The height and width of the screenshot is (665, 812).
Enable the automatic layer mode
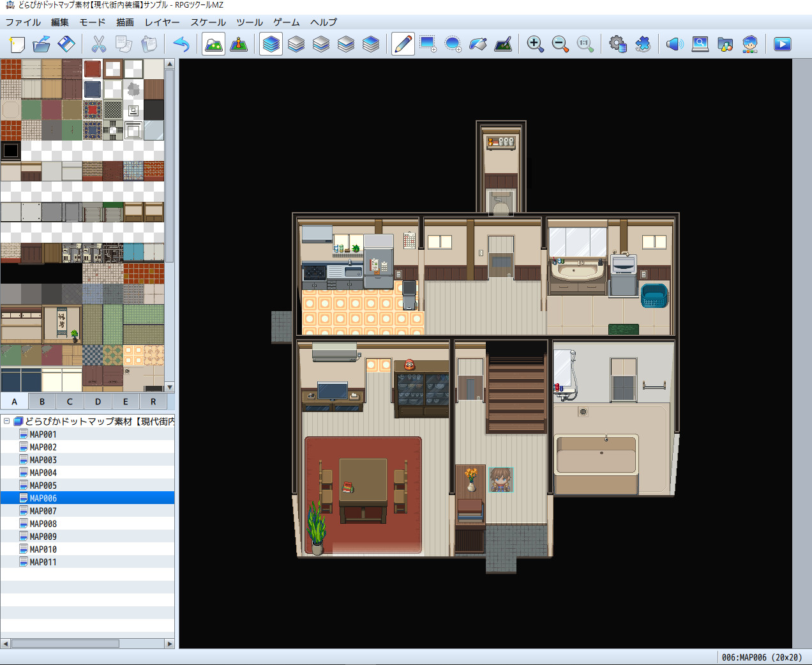271,43
